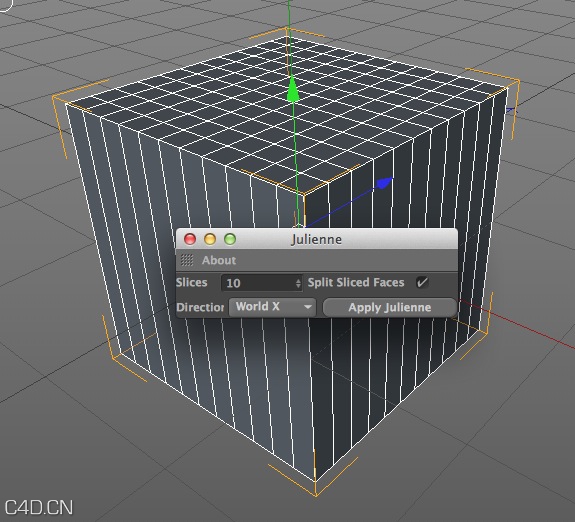
Task: Click the Split Sliced Faces label
Action: [x=356, y=282]
